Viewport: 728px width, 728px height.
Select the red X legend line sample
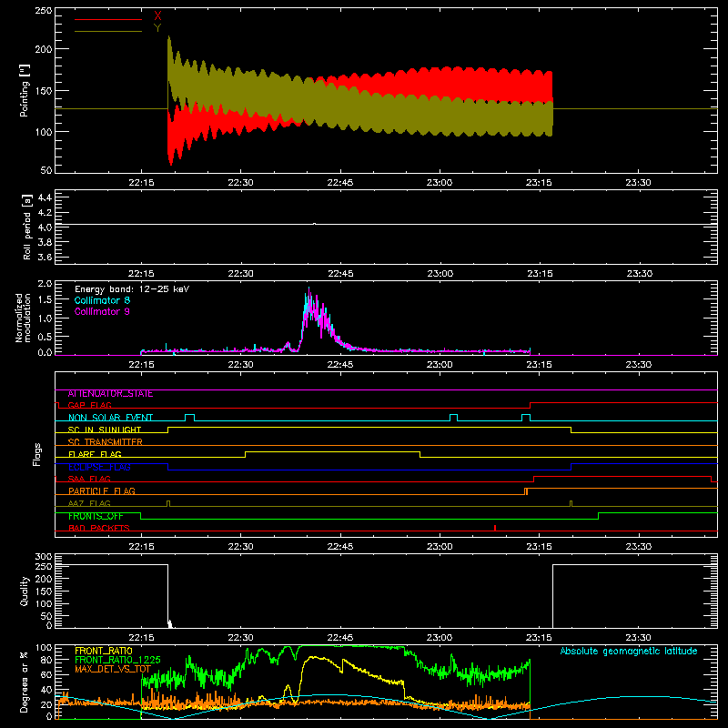pos(108,19)
